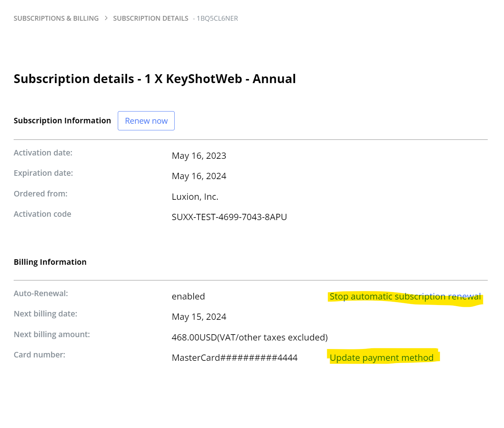Click the Next billing amount label
Viewport: 504px width, 428px height.
[52, 334]
